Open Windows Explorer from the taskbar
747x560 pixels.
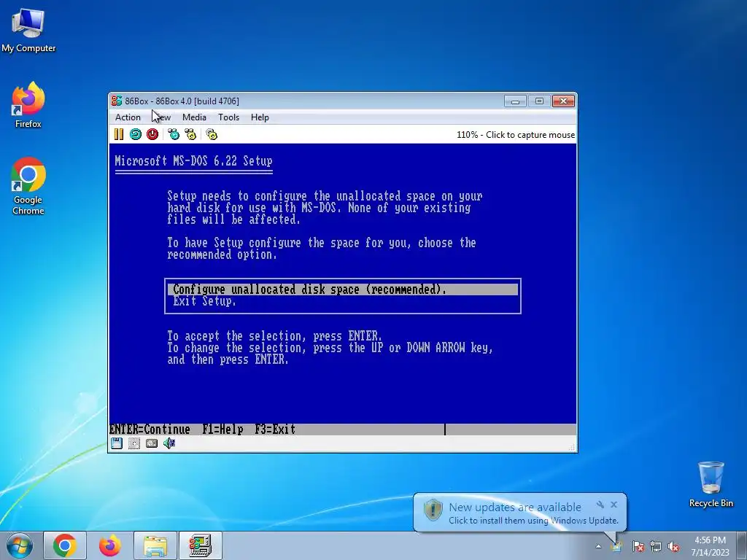click(x=155, y=545)
